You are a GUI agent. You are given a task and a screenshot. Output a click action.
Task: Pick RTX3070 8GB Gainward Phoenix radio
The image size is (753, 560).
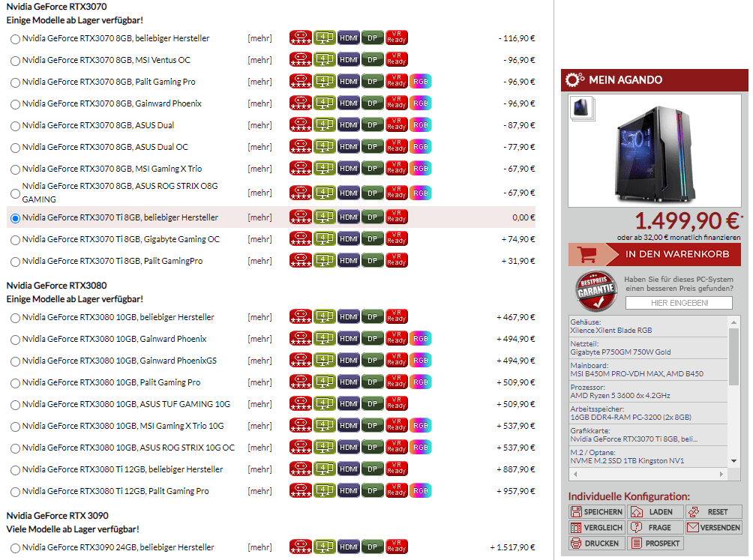[15, 104]
